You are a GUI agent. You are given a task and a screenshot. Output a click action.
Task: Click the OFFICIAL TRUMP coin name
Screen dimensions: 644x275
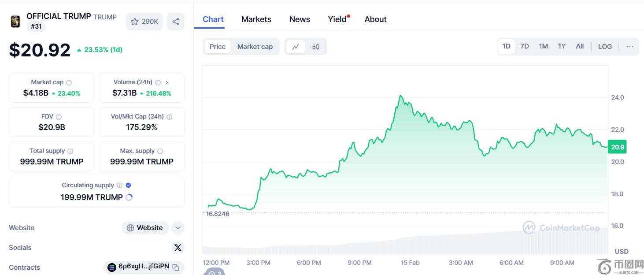(59, 16)
